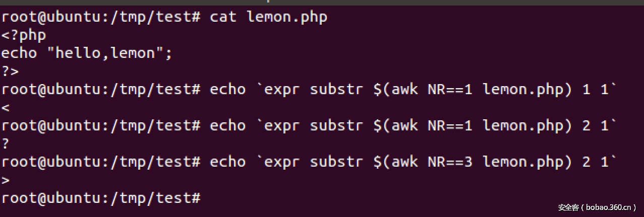The height and width of the screenshot is (217, 644).
Task: Click "awk" in the NR==3 command
Action: 405,162
